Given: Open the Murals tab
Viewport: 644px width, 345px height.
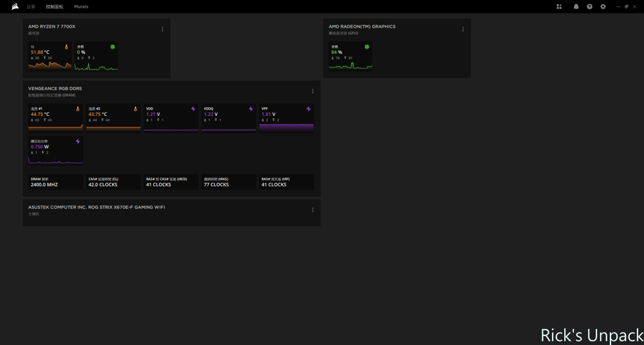Looking at the screenshot, I should point(81,6).
